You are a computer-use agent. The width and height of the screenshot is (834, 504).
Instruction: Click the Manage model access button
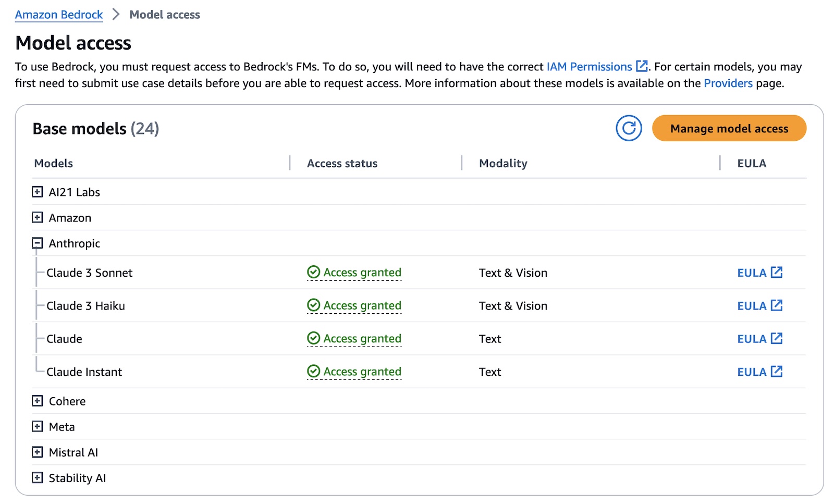729,128
